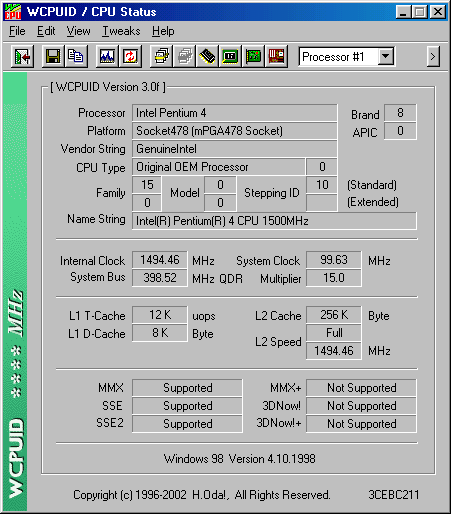Copy CPU information with the copy icon
The height and width of the screenshot is (514, 451).
tap(76, 57)
